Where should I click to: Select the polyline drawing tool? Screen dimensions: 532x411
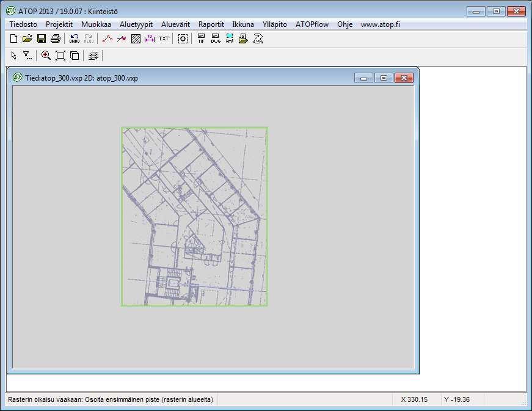107,38
